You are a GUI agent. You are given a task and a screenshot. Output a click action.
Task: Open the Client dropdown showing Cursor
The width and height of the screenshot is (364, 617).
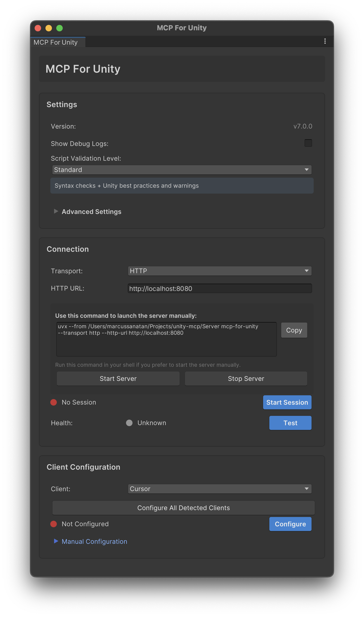point(220,489)
